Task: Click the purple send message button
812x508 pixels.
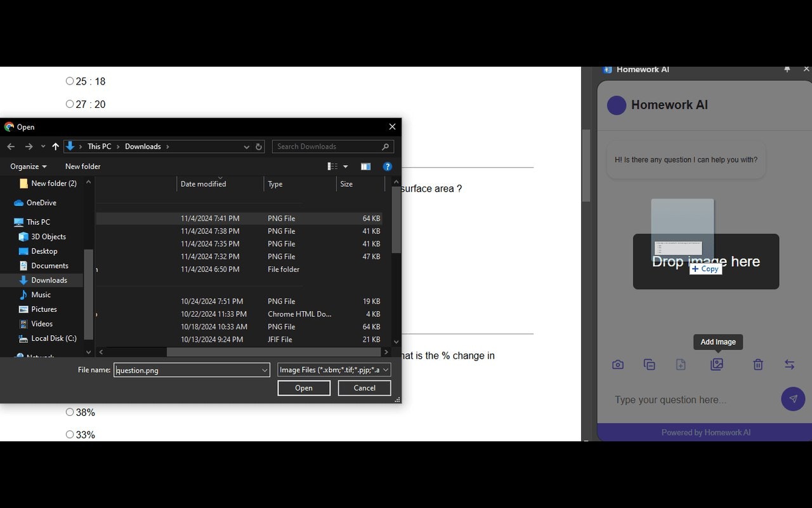Action: [793, 399]
